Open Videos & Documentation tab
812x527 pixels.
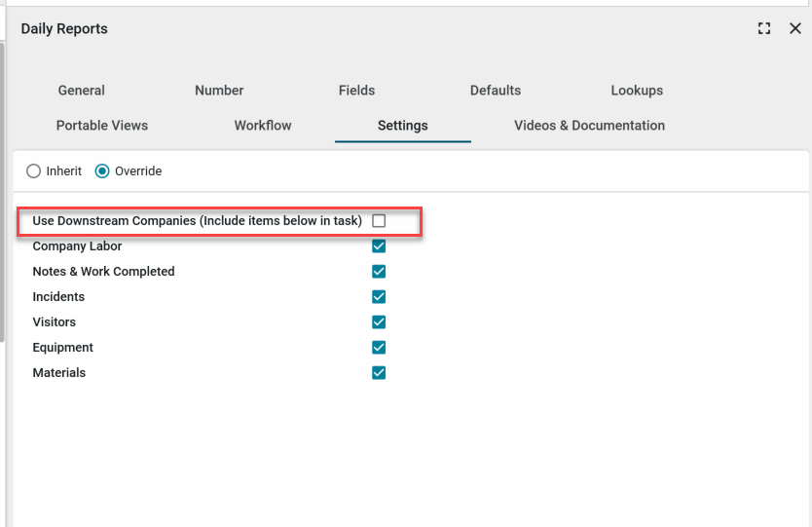pos(589,126)
